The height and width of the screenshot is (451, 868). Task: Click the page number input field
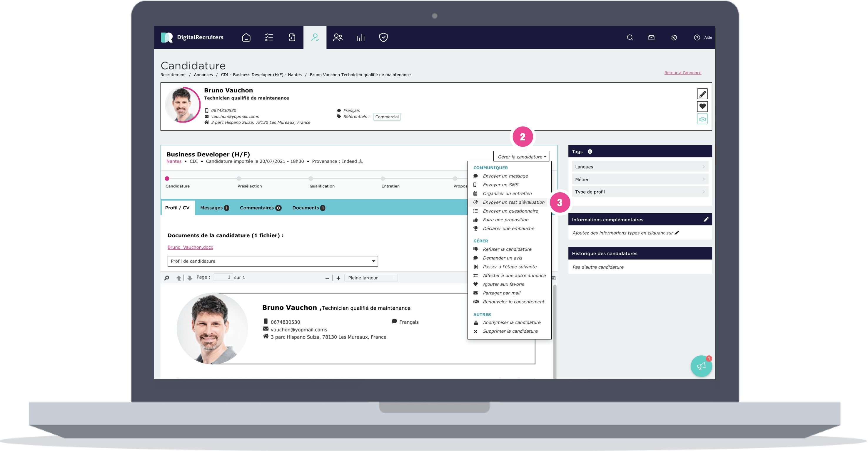(223, 277)
